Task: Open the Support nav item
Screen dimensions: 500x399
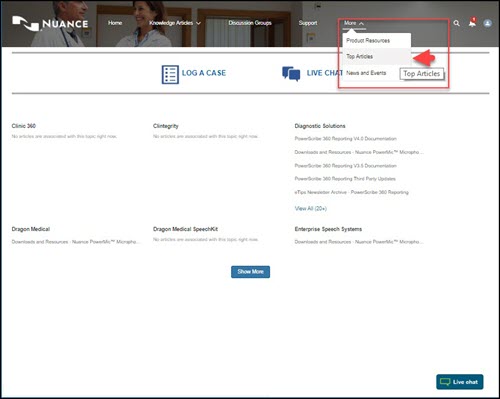Action: [308, 23]
